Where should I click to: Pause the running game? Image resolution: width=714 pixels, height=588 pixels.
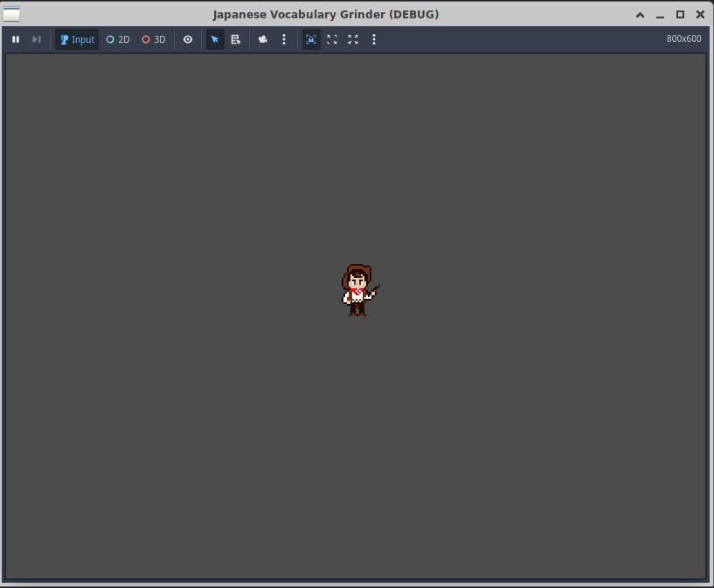tap(16, 39)
